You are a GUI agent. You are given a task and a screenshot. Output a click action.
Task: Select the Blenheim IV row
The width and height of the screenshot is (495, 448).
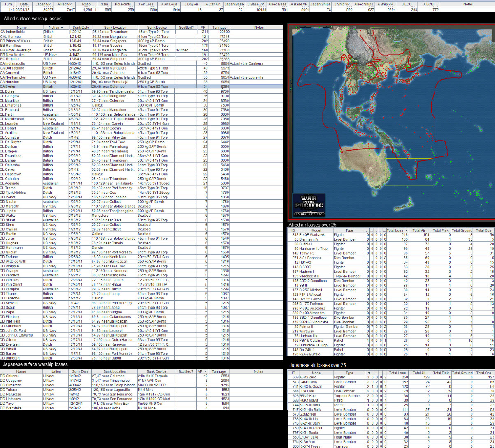[x=391, y=239]
